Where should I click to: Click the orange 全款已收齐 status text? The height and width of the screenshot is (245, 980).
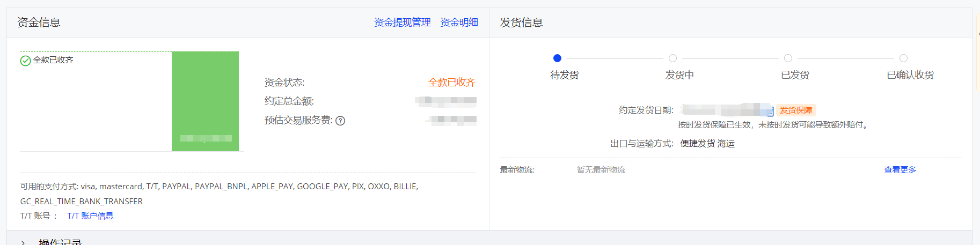click(452, 83)
